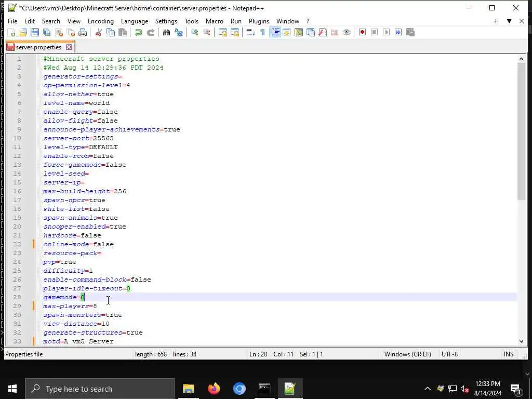The width and height of the screenshot is (532, 399).
Task: Open the ? help menu
Action: 308,21
